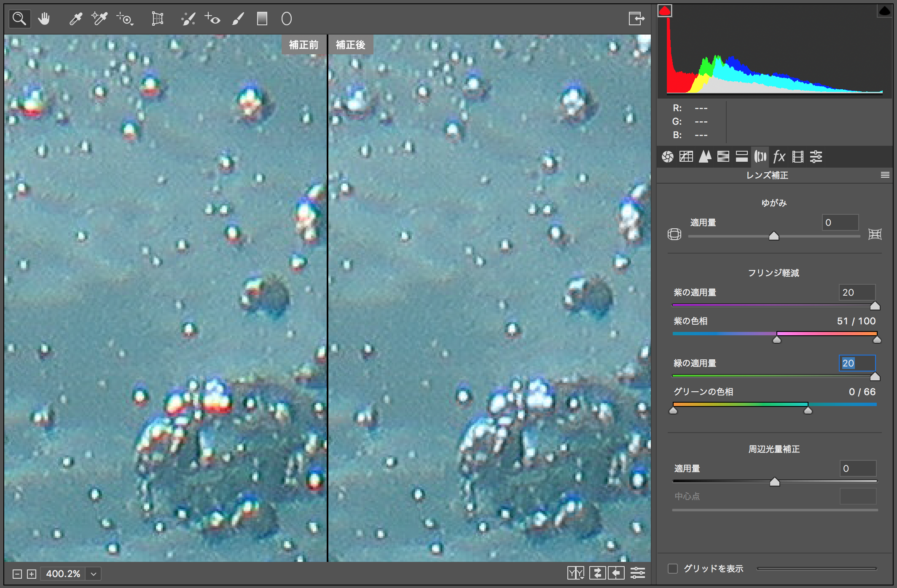The width and height of the screenshot is (897, 588).
Task: Toggle highlight clipping warning in histogram
Action: 884,11
